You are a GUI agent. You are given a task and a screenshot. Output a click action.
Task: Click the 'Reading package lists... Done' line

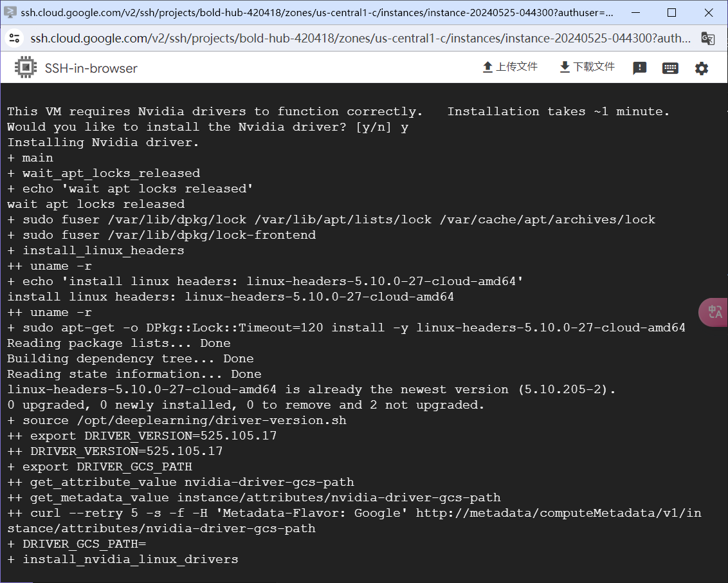pyautogui.click(x=119, y=343)
